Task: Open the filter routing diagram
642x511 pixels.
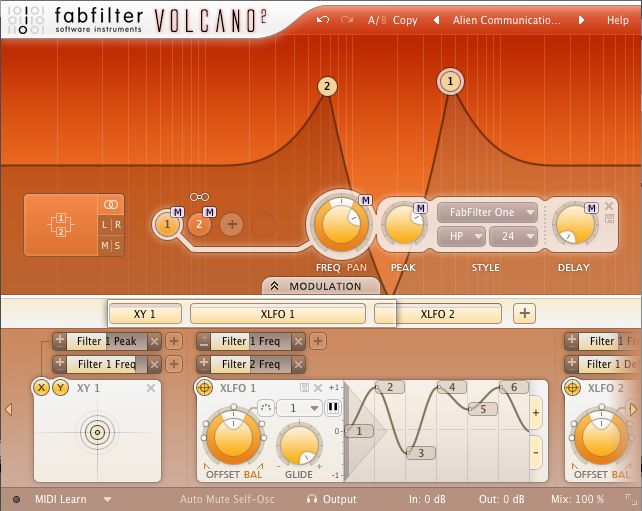Action: (61, 224)
